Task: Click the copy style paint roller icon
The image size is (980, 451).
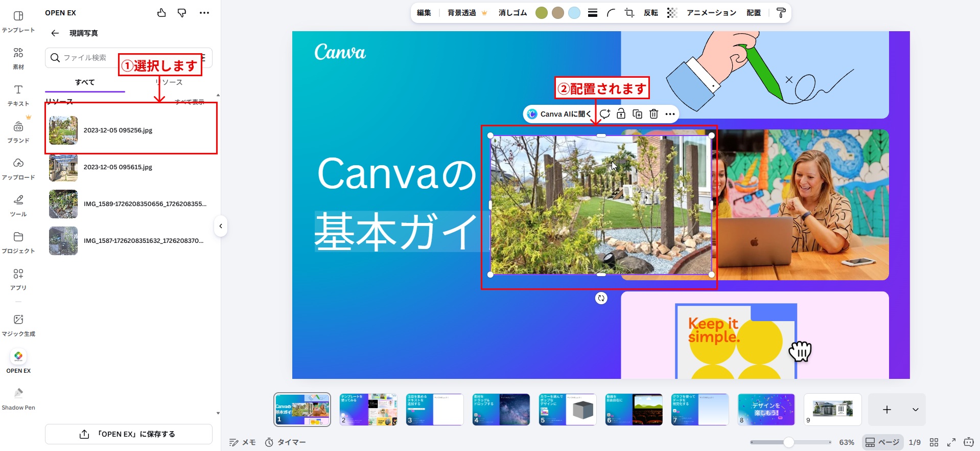Action: coord(781,13)
